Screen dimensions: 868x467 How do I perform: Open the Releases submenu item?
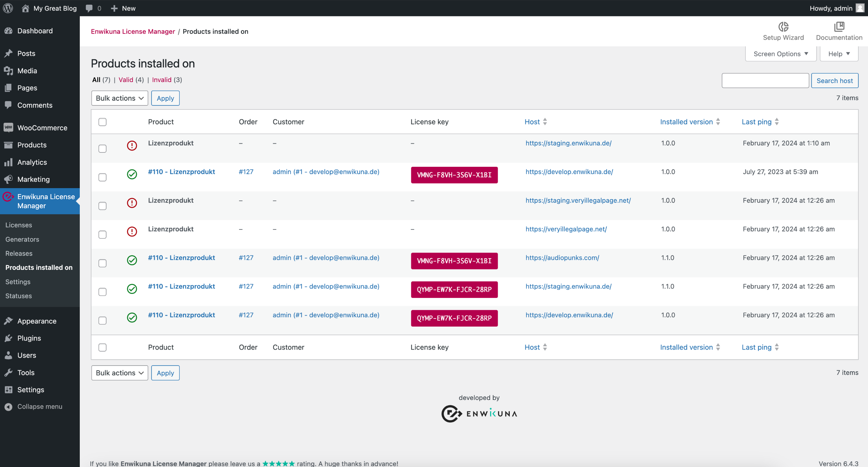click(x=19, y=253)
